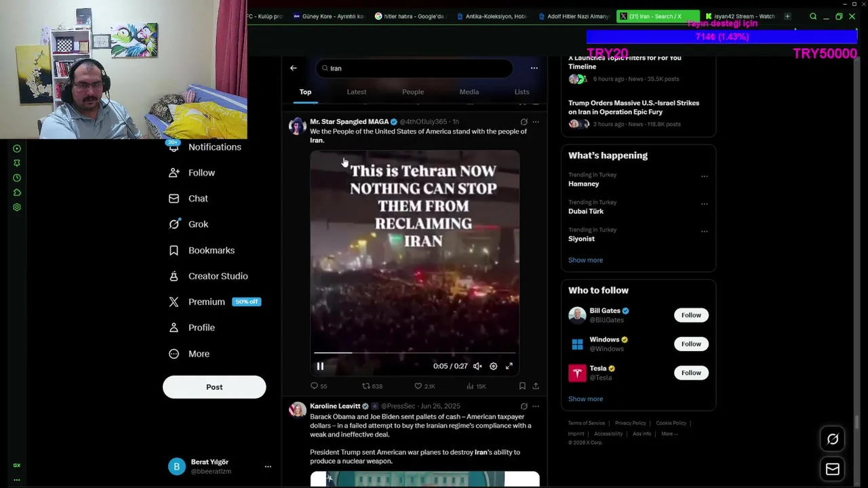868x488 pixels.
Task: Open Bookmarks icon in sidebar
Action: (174, 250)
